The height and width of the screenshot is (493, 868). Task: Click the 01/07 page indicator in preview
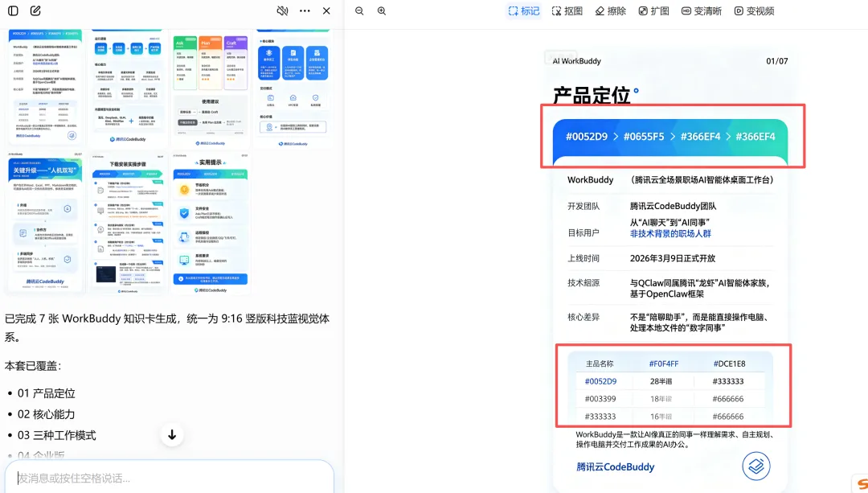pyautogui.click(x=776, y=61)
